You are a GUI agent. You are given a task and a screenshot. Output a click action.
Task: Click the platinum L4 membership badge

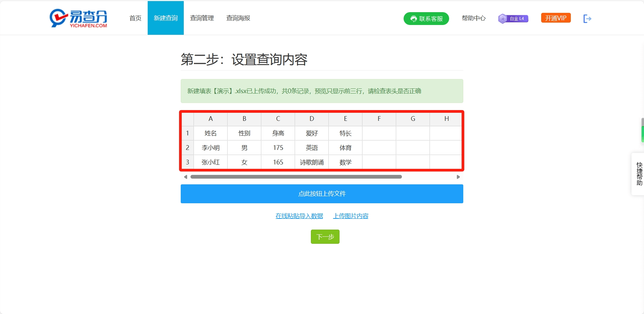coord(513,19)
